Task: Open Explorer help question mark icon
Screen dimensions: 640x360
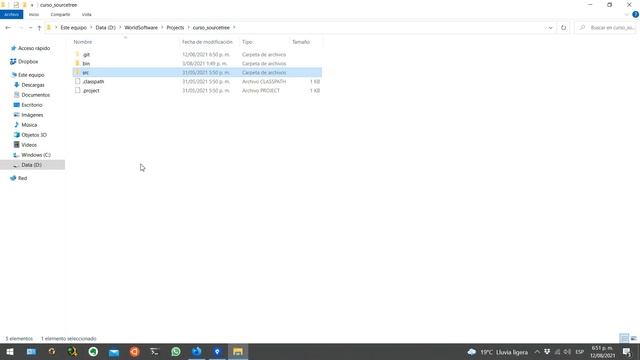Action: (636, 14)
